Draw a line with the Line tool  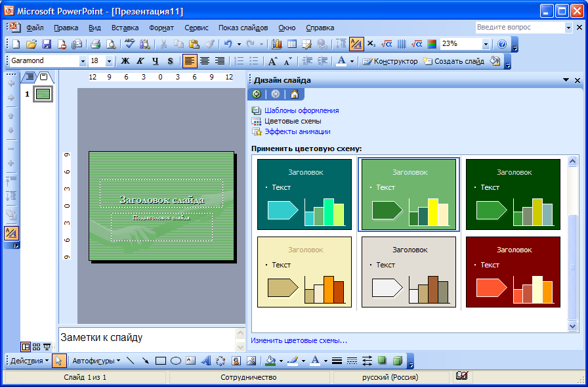[131, 361]
